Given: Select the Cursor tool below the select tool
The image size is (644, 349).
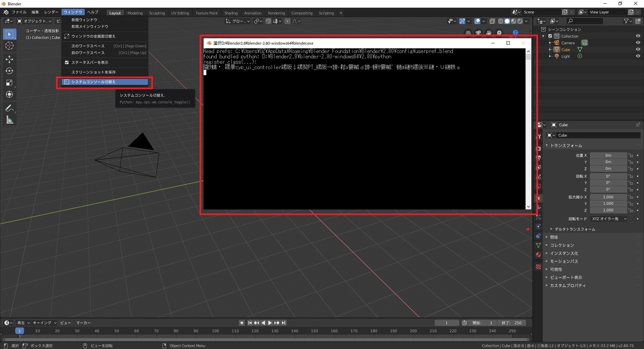Looking at the screenshot, I should [x=9, y=46].
